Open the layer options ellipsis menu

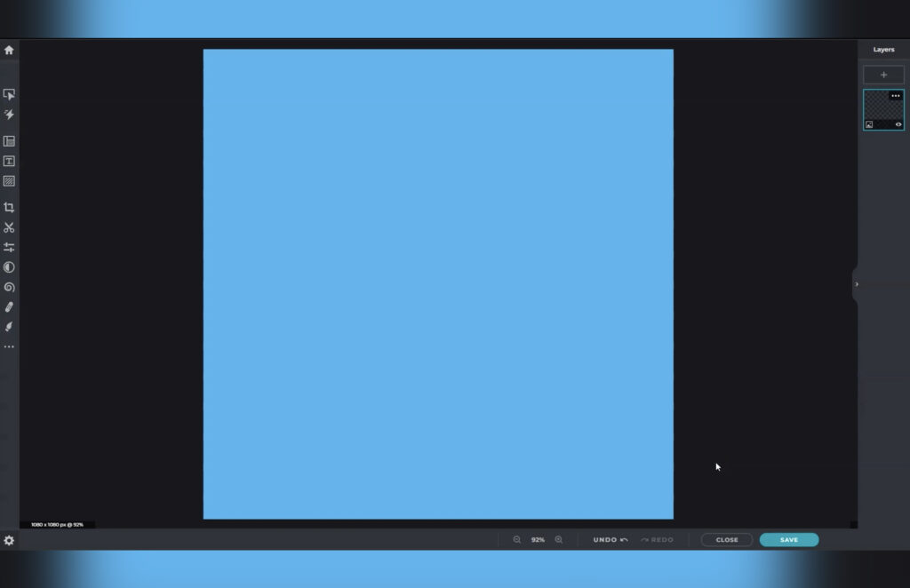(x=896, y=95)
